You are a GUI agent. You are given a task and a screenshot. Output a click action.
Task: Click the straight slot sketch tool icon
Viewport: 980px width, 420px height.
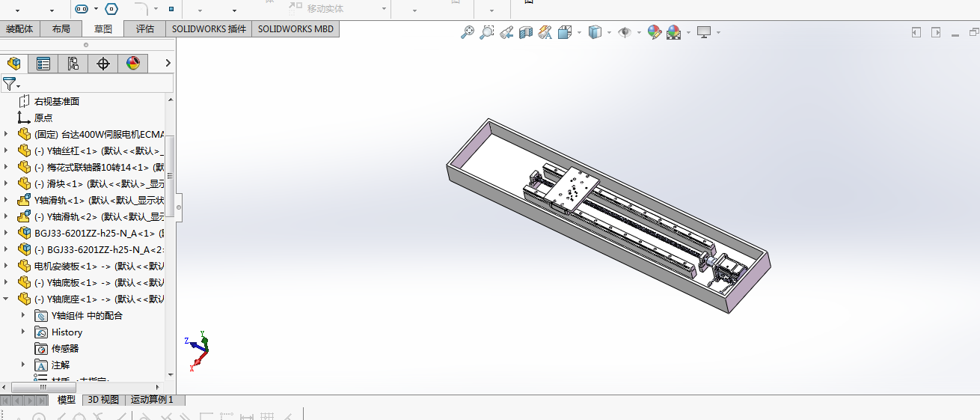coord(82,9)
